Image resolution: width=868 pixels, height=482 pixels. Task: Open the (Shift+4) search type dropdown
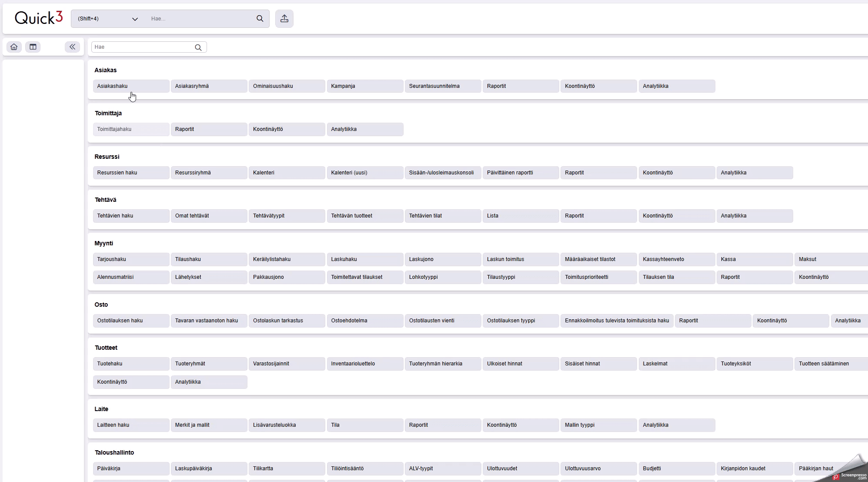pyautogui.click(x=107, y=19)
